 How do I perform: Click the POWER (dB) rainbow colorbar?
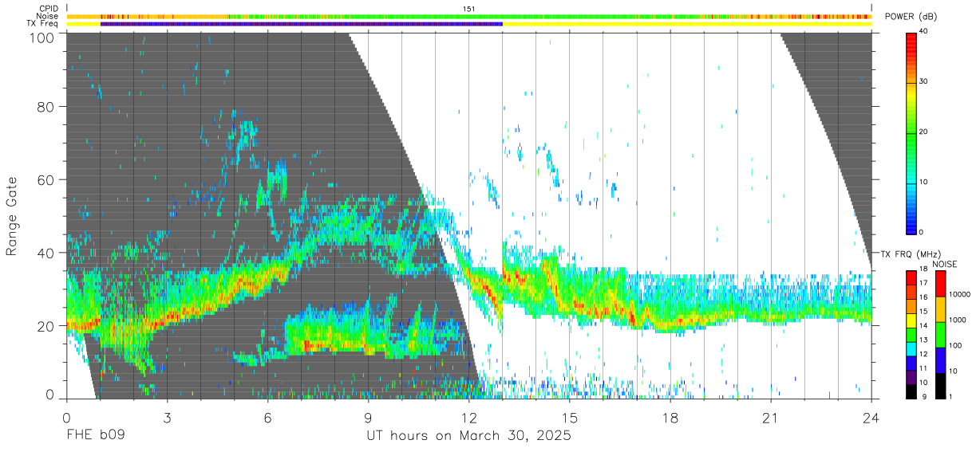(911, 132)
